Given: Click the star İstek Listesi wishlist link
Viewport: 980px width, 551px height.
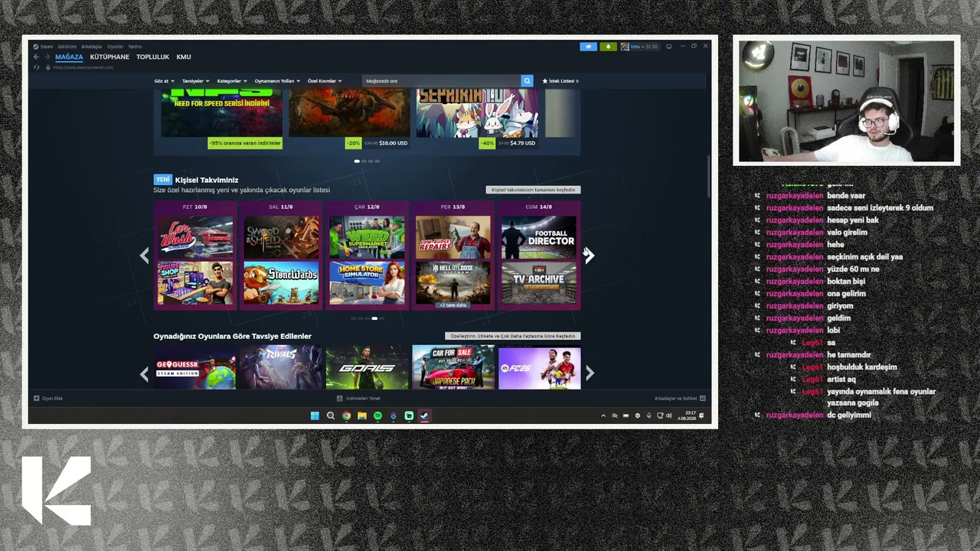Looking at the screenshot, I should [x=560, y=80].
